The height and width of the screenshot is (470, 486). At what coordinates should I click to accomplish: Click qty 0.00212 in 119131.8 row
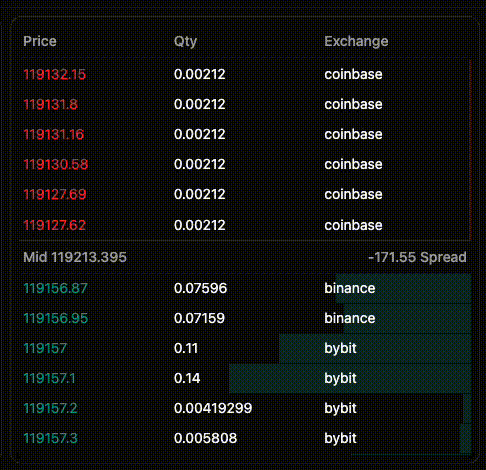[x=200, y=104]
